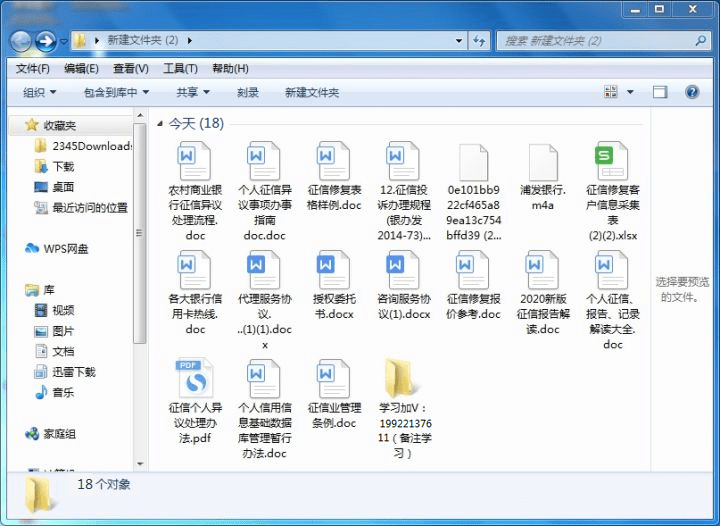Open the change view dropdown arrow
This screenshot has height=526, width=720.
pos(630,92)
